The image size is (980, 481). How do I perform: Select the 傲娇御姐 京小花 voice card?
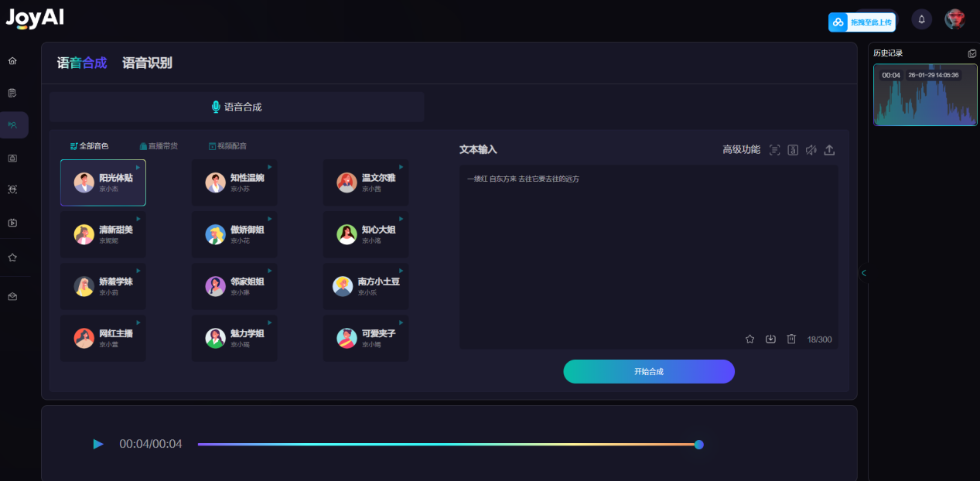coord(234,234)
